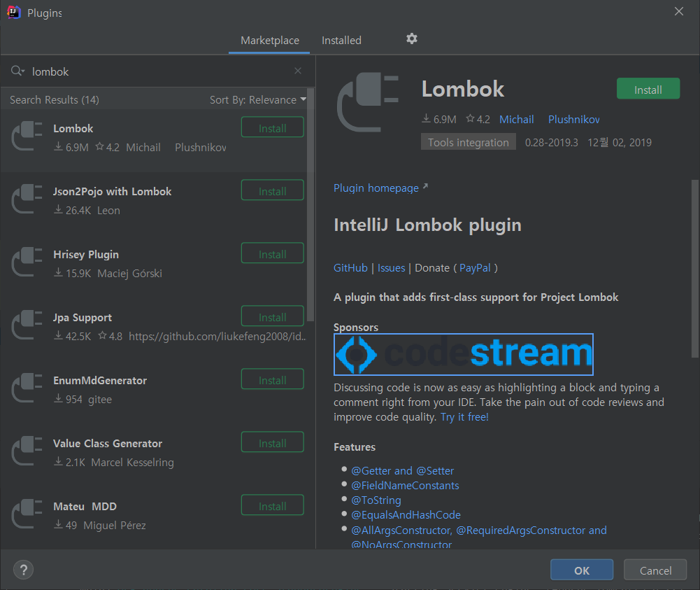Select the Jpa Support row
The width and height of the screenshot is (700, 590).
click(154, 330)
